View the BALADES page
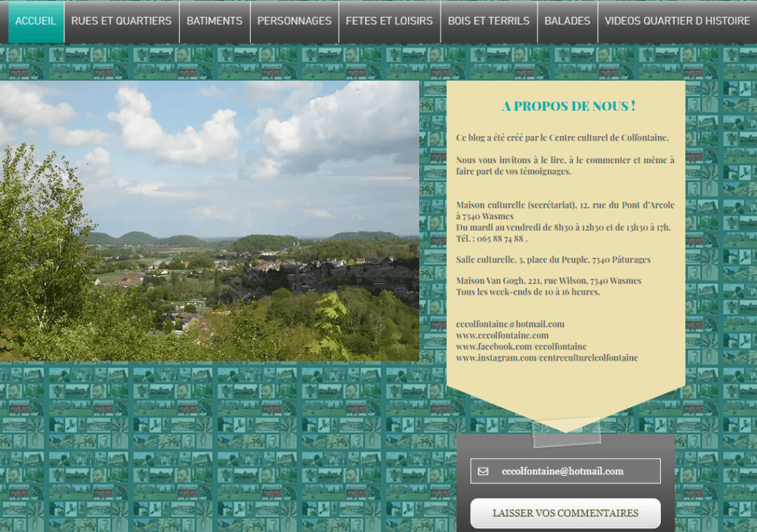Screen dimensions: 757x532 567,21
